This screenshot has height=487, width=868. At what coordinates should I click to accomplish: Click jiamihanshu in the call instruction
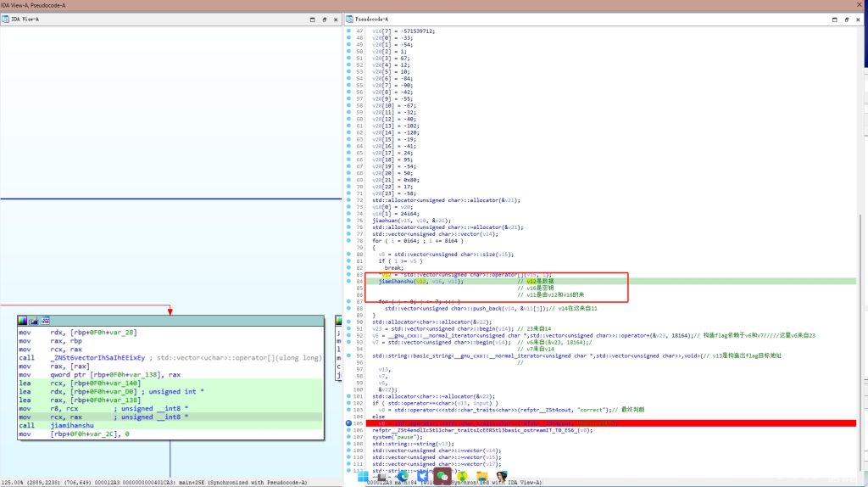72,426
